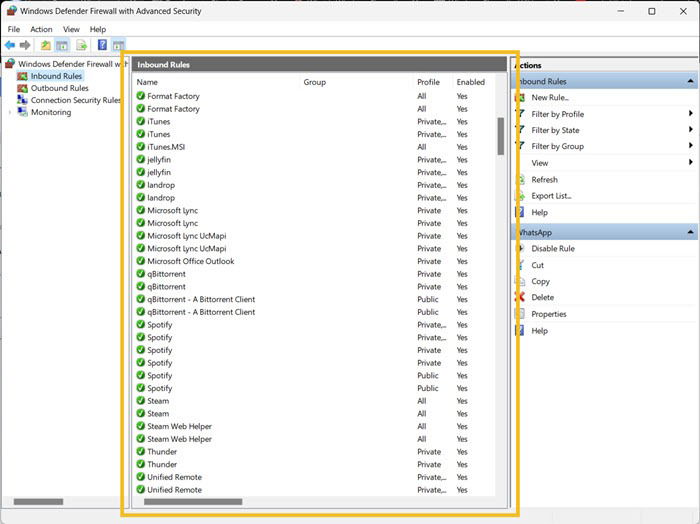
Task: Click Filter by Profile action
Action: pos(558,114)
